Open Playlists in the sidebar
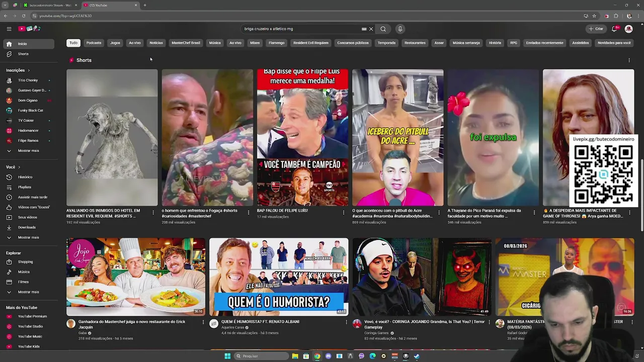Screen dimensions: 644x362 click(29, 187)
